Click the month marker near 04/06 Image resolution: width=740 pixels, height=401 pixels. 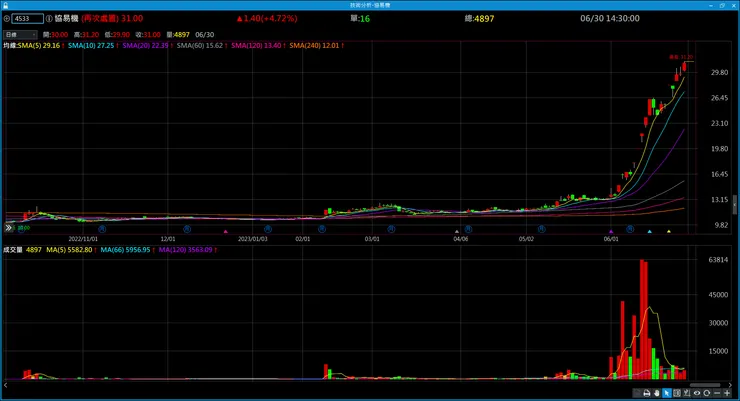[x=468, y=229]
